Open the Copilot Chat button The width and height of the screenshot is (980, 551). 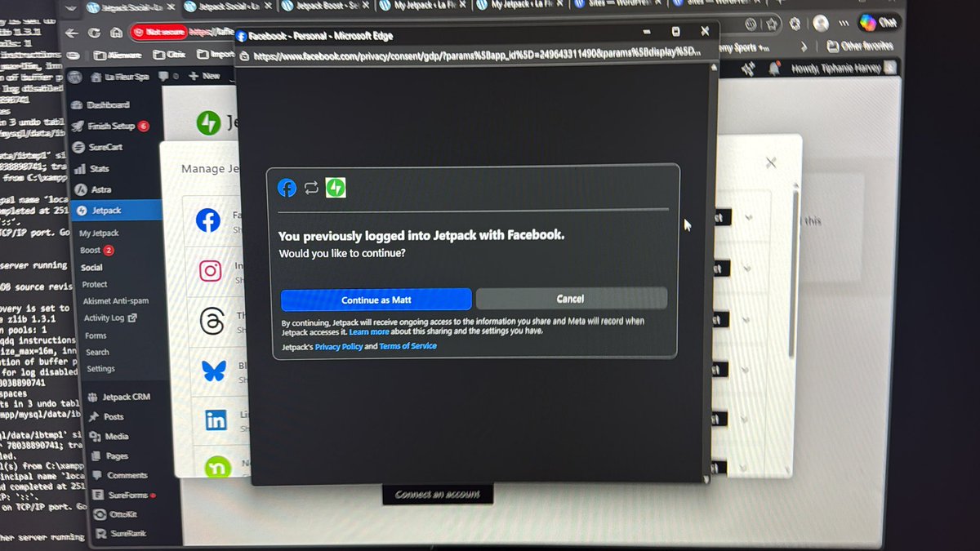pyautogui.click(x=879, y=23)
